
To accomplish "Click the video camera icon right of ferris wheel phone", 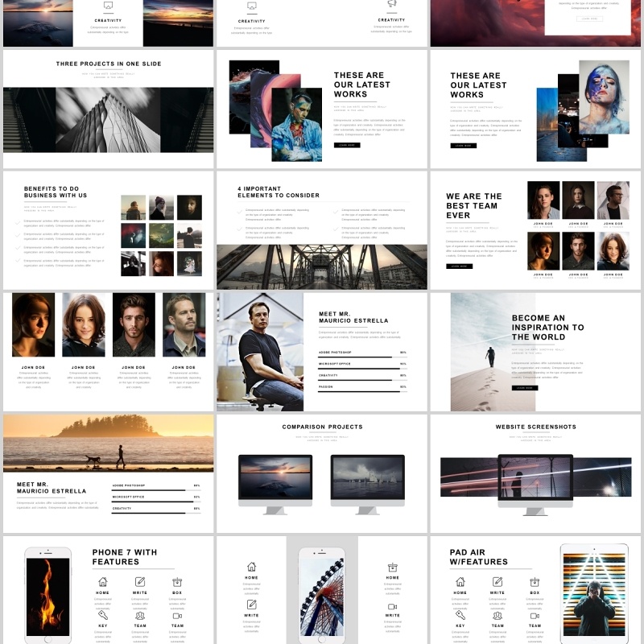I will point(392,605).
